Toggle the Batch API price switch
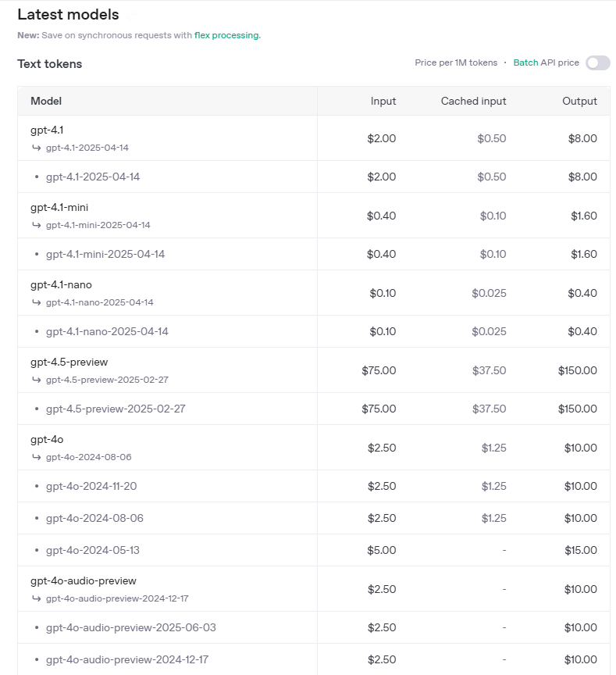The image size is (616, 675). pos(597,62)
